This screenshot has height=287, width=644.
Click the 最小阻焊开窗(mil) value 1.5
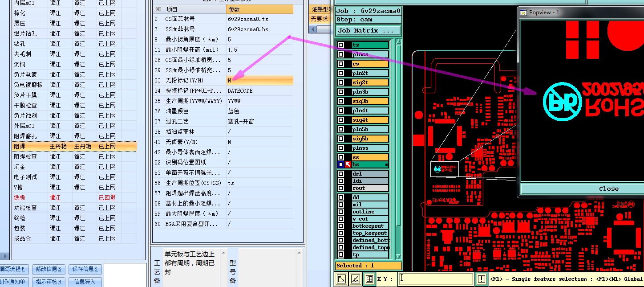pos(259,50)
